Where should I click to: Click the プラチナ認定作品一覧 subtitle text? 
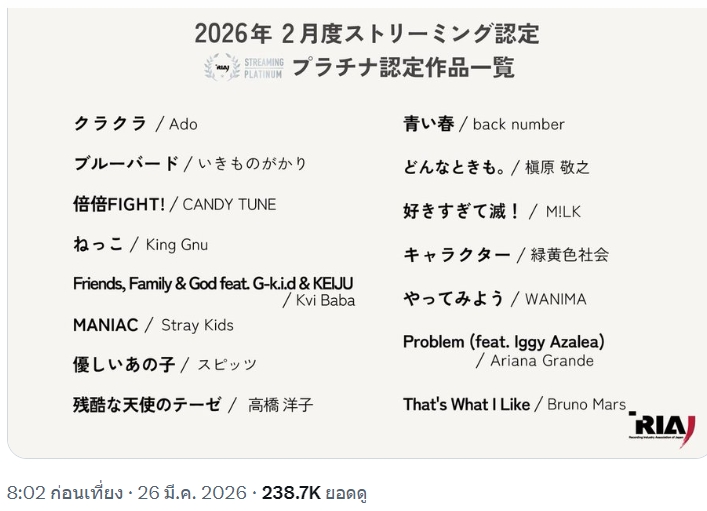[x=403, y=68]
